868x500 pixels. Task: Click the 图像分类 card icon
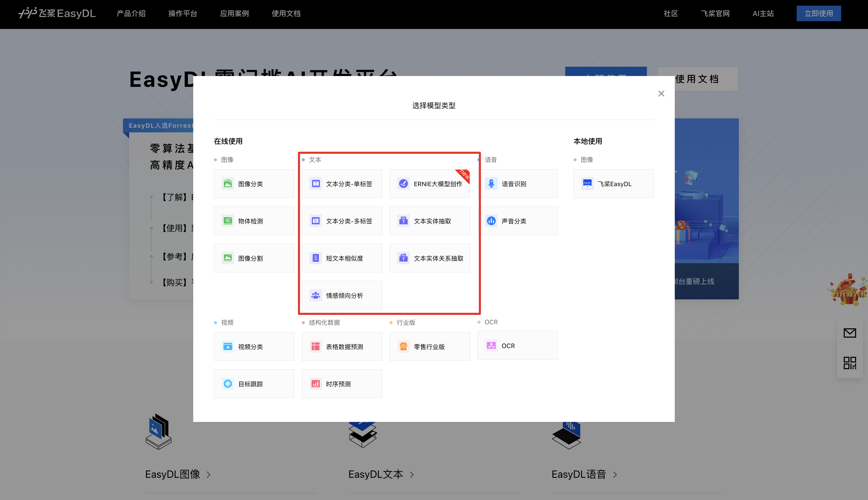tap(228, 184)
